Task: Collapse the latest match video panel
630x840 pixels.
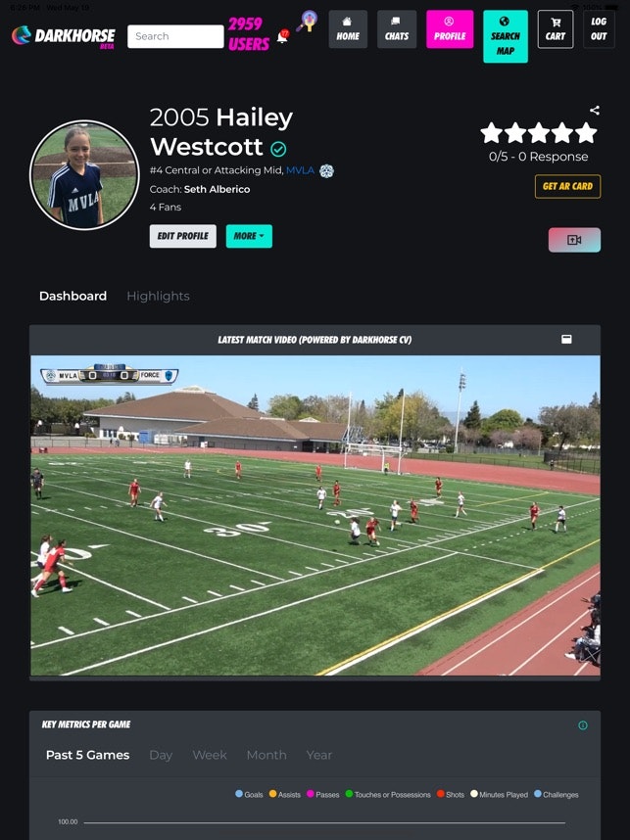Action: pos(566,339)
